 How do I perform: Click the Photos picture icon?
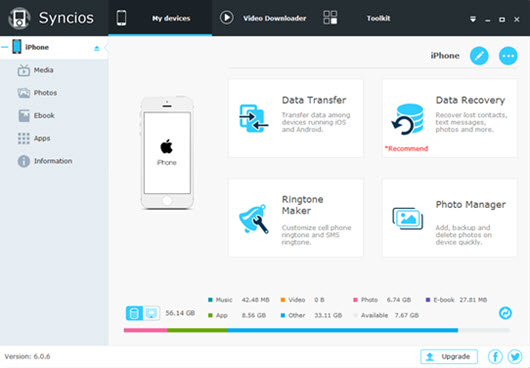point(24,93)
